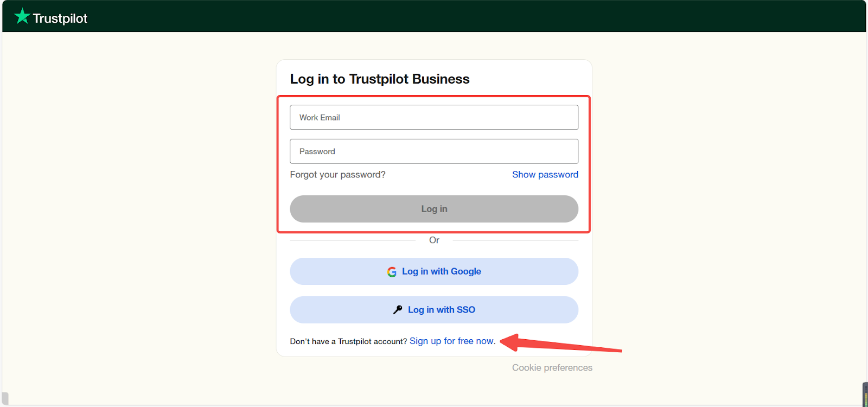
Task: Click the grey Log in button
Action: point(434,209)
